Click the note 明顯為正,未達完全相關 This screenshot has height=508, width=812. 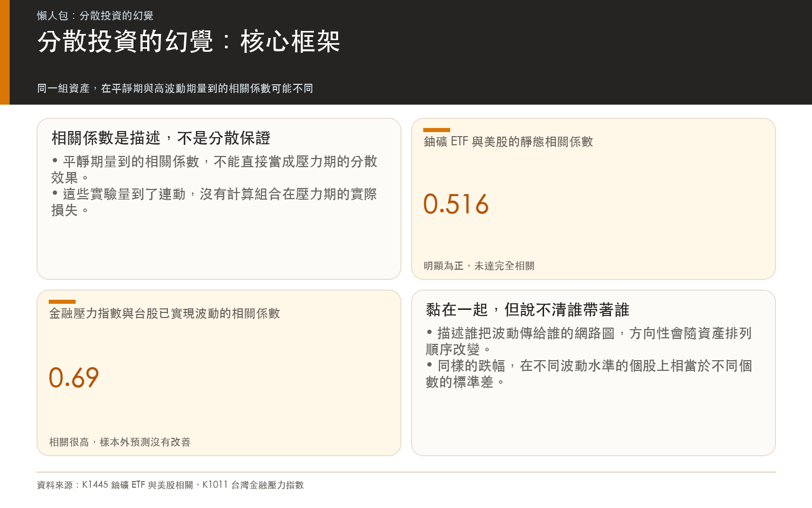click(x=479, y=266)
